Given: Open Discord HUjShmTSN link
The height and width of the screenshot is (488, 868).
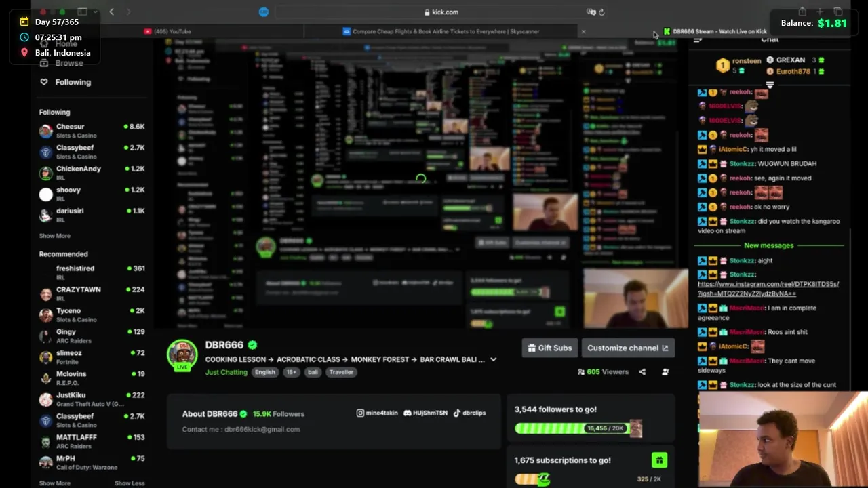Looking at the screenshot, I should click(x=425, y=413).
